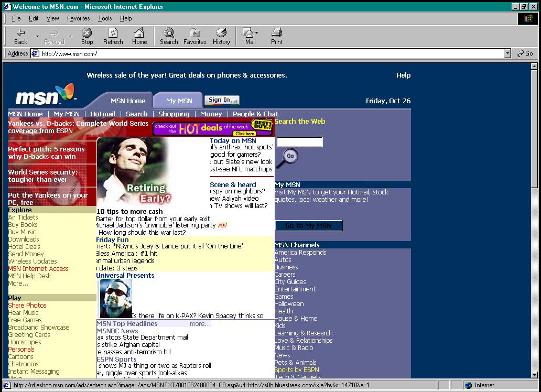541x392 pixels.
Task: Open the Help menu in the menu bar
Action: (126, 18)
